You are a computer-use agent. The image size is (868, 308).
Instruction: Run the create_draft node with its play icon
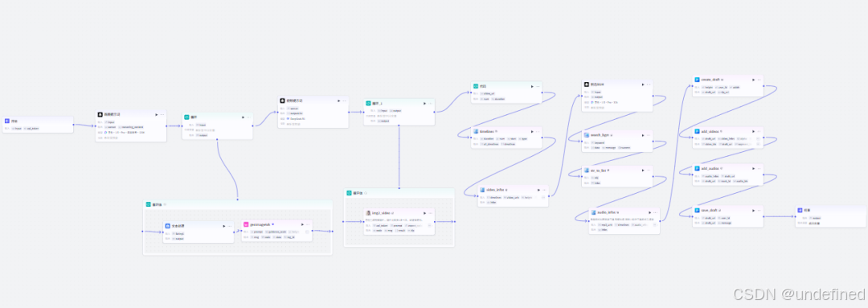click(753, 80)
